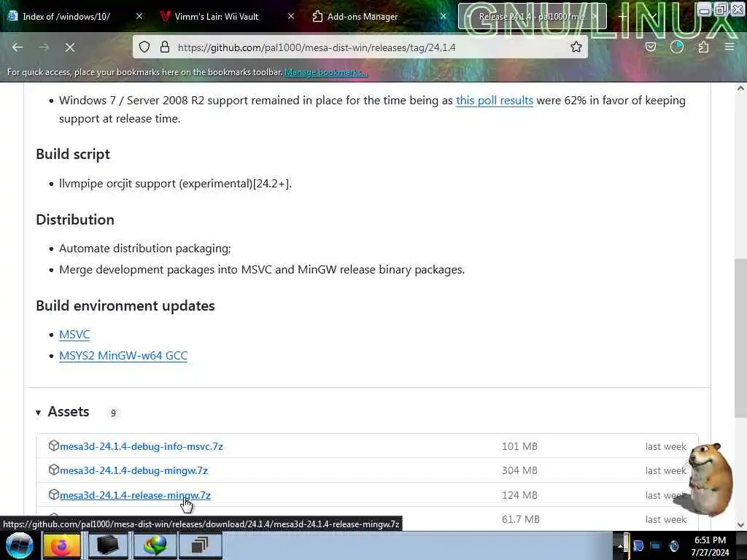
Task: Close the Vimm's Lair tab
Action: click(291, 16)
